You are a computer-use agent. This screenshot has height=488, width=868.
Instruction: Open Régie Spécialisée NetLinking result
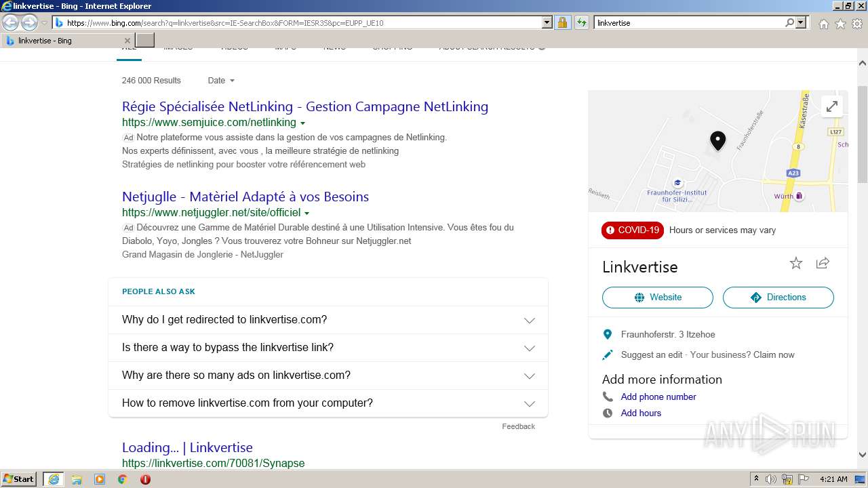click(x=305, y=106)
